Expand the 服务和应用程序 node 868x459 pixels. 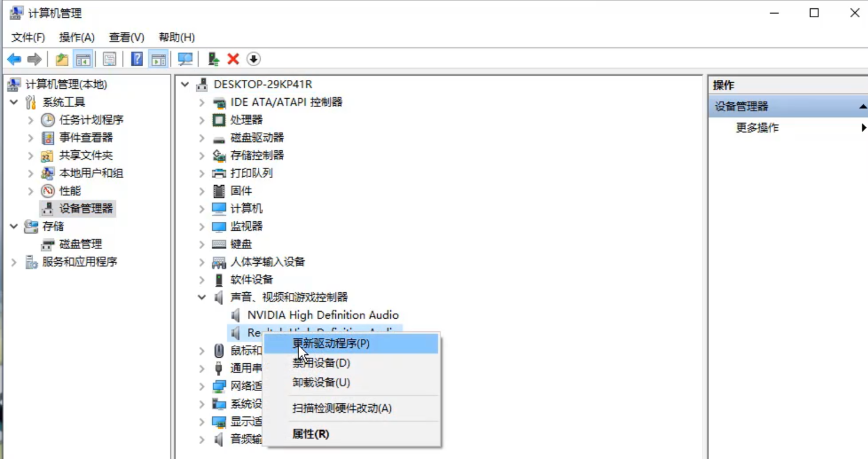tap(14, 262)
